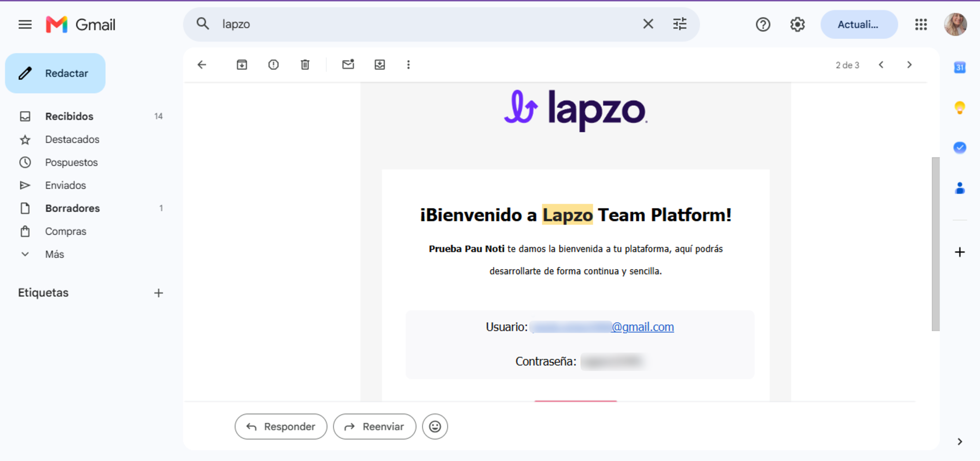The width and height of the screenshot is (980, 461).
Task: Open the main menu hamburger icon
Action: point(25,24)
